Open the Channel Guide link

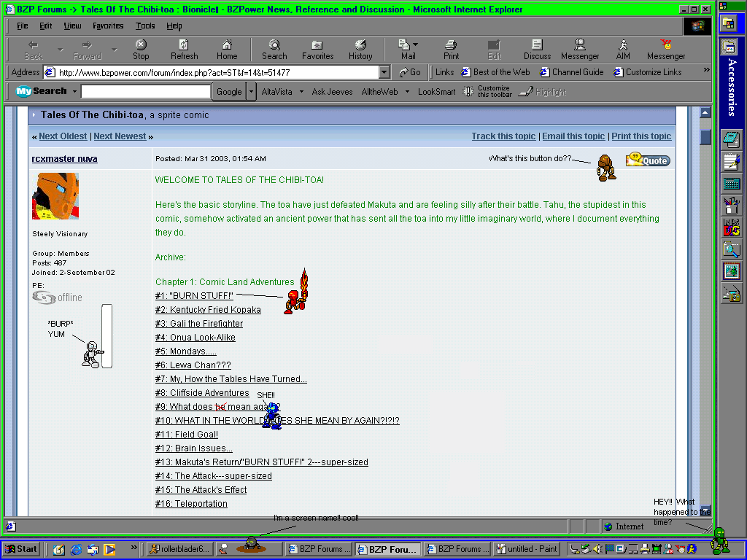572,72
